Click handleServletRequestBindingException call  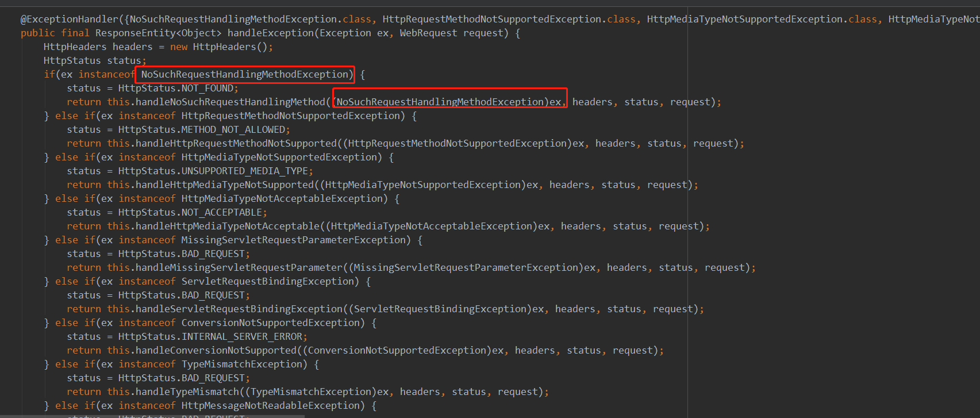pos(239,309)
